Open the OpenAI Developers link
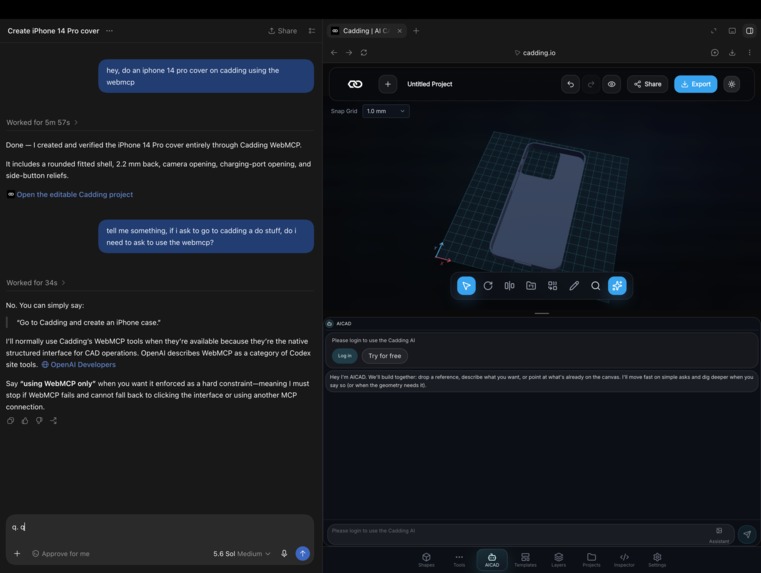 [83, 364]
